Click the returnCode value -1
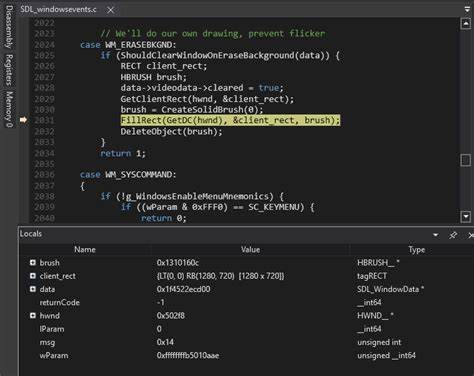Image resolution: width=474 pixels, height=376 pixels. tap(160, 303)
